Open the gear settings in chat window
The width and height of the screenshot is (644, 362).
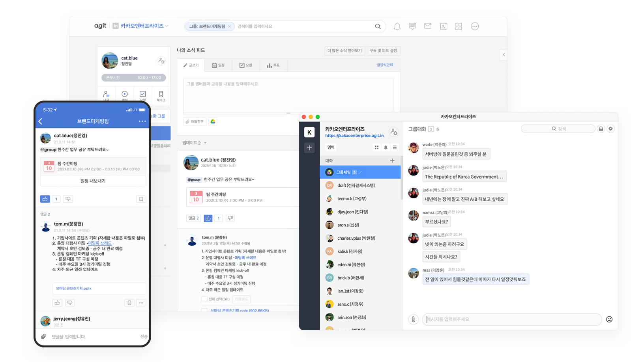coord(611,129)
